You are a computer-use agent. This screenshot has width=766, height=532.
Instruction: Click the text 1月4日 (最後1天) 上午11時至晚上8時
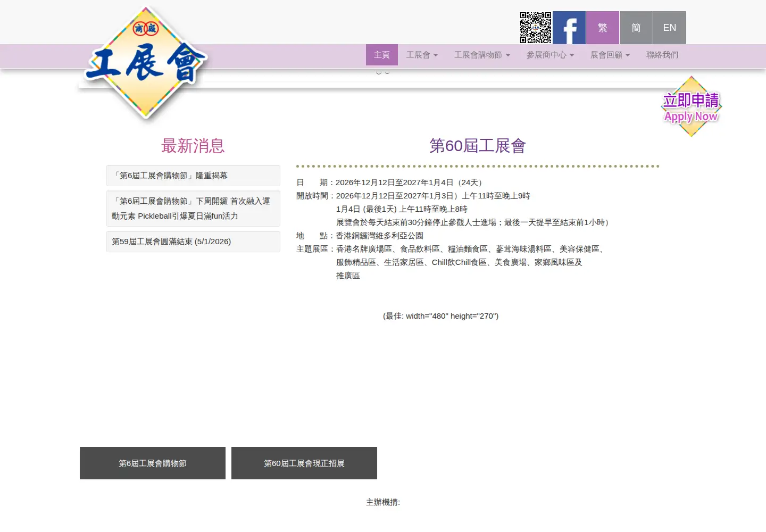pyautogui.click(x=402, y=209)
